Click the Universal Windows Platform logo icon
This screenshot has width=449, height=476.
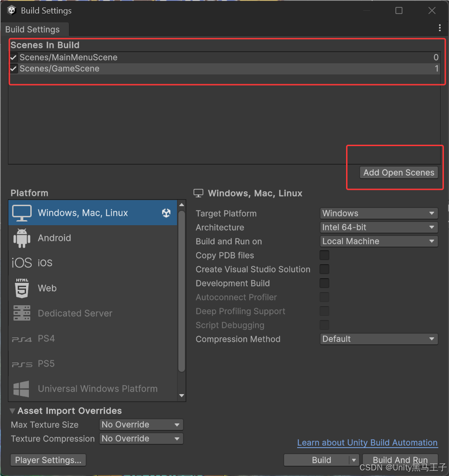[x=21, y=389]
